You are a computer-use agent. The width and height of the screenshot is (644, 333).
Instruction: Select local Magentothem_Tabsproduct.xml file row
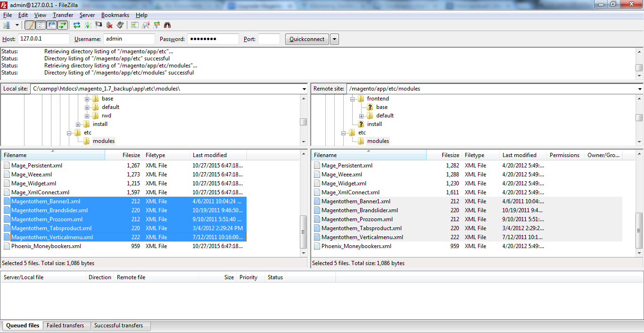click(x=124, y=228)
